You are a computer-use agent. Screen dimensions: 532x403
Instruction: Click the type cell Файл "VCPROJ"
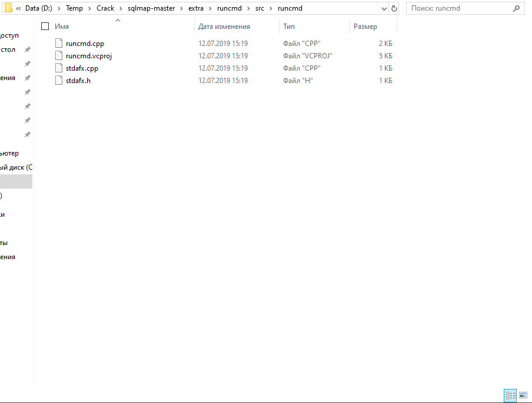[x=308, y=56]
